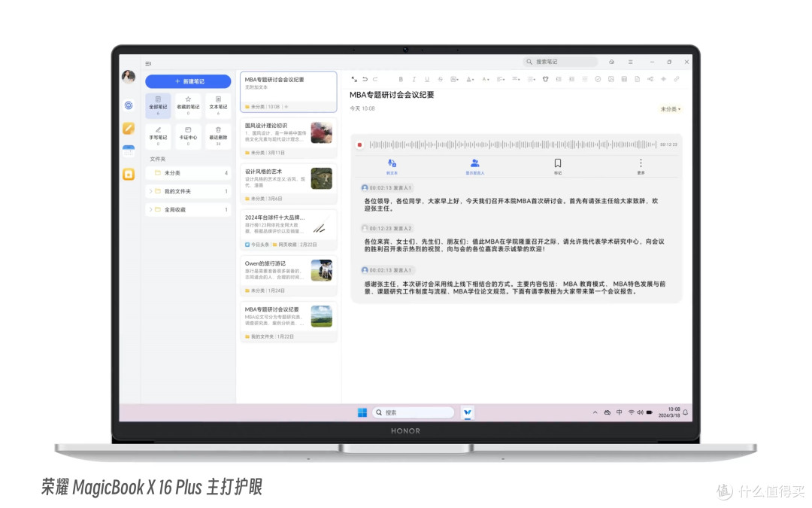Click the cloud sync icon in title bar
The height and width of the screenshot is (508, 812).
pyautogui.click(x=611, y=62)
